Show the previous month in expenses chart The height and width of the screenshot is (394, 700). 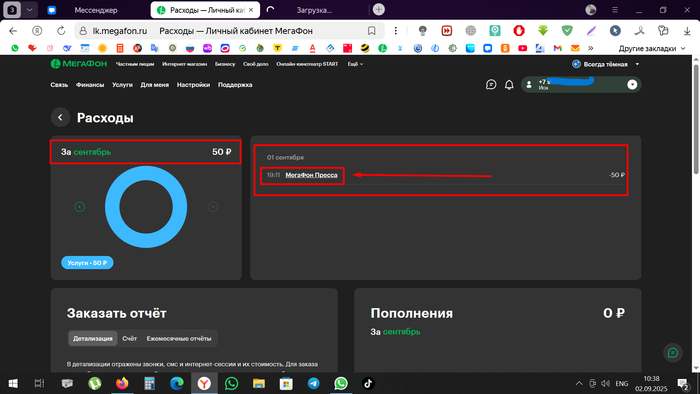click(79, 207)
